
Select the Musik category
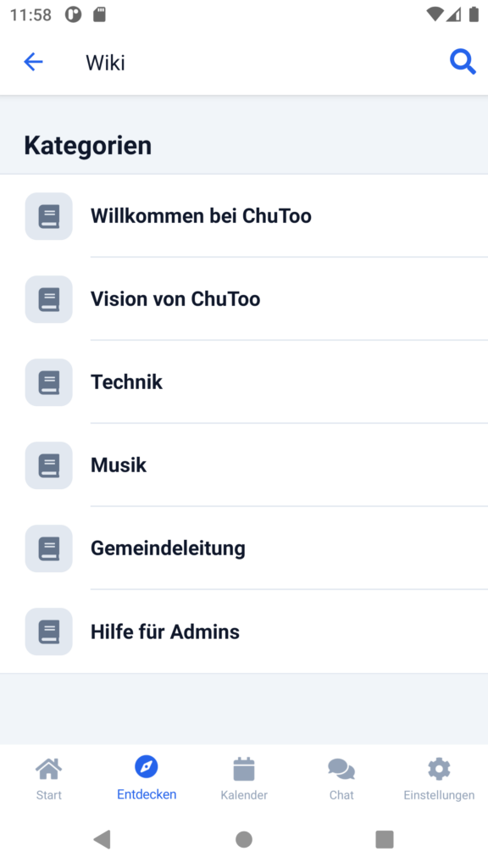pyautogui.click(x=244, y=465)
